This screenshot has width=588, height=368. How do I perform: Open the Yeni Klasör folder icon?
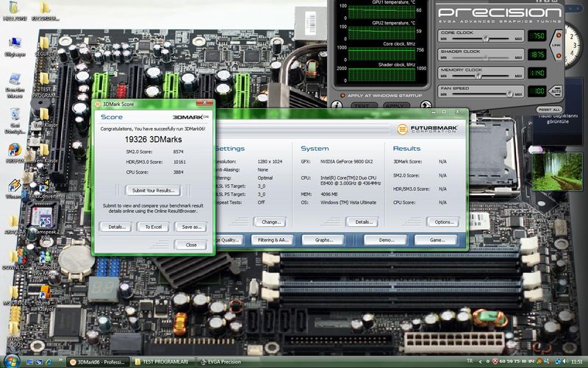tap(45, 118)
